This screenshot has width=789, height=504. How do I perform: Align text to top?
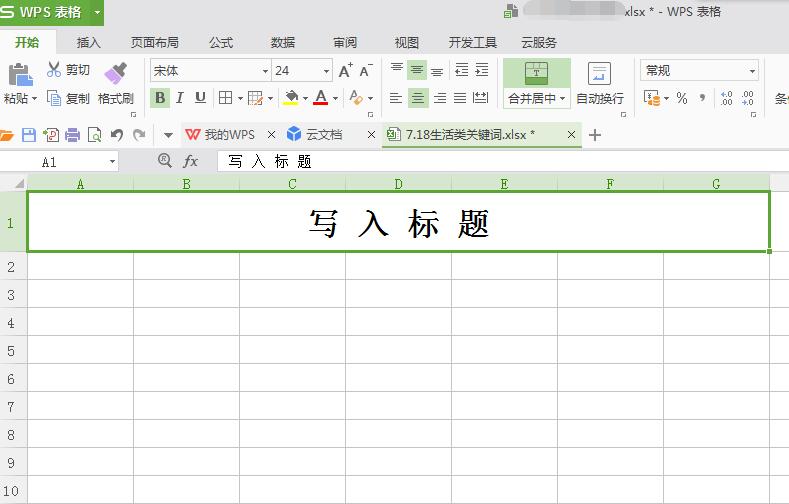[397, 69]
